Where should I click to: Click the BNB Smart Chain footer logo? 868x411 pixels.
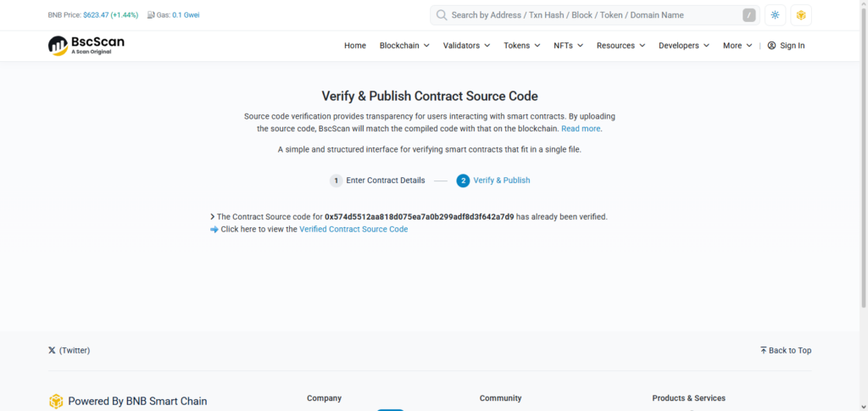[x=56, y=401]
